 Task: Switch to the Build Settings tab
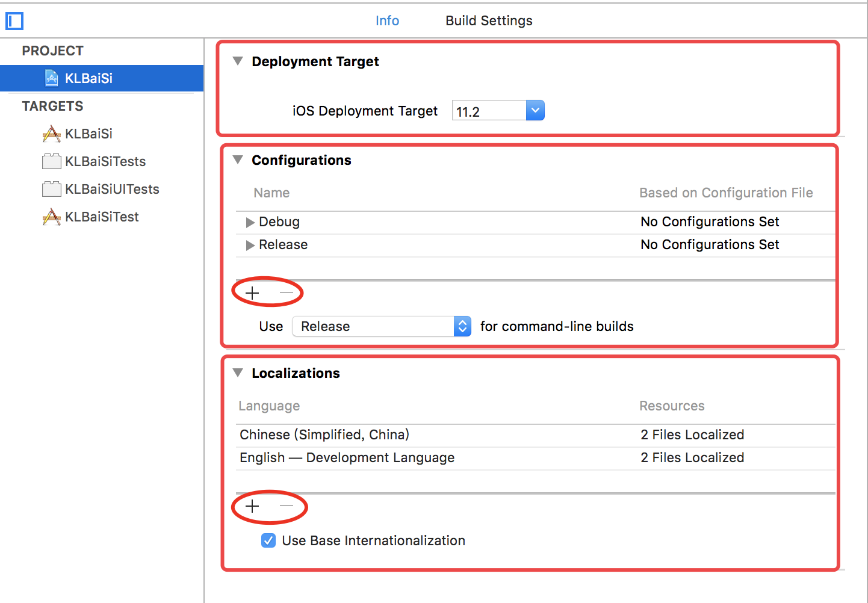(x=489, y=20)
